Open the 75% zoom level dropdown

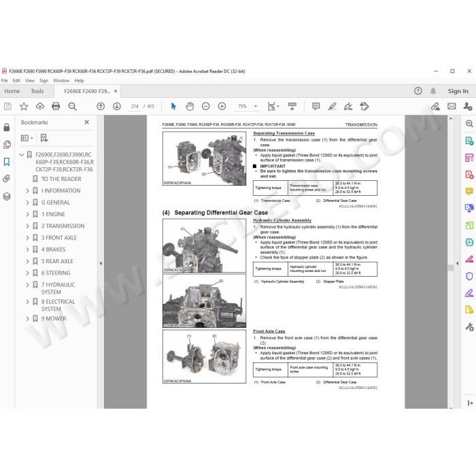(256, 106)
